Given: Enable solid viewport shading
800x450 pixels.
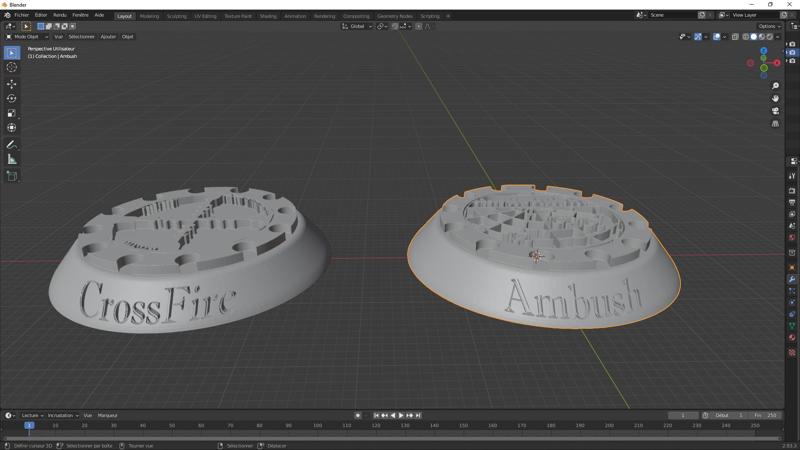Looking at the screenshot, I should (754, 37).
